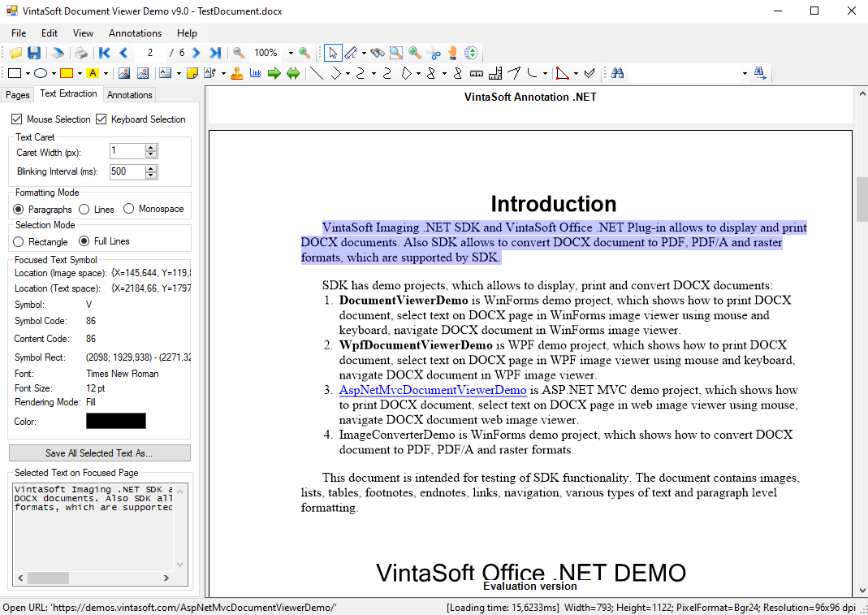868x615 pixels.
Task: Select the straight line annotation tool
Action: (317, 73)
